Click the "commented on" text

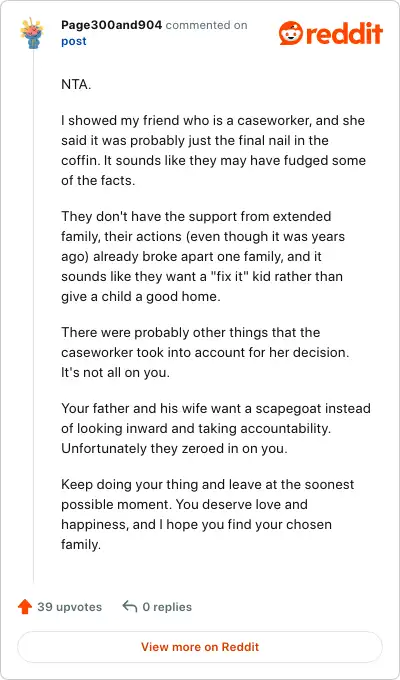coord(207,25)
